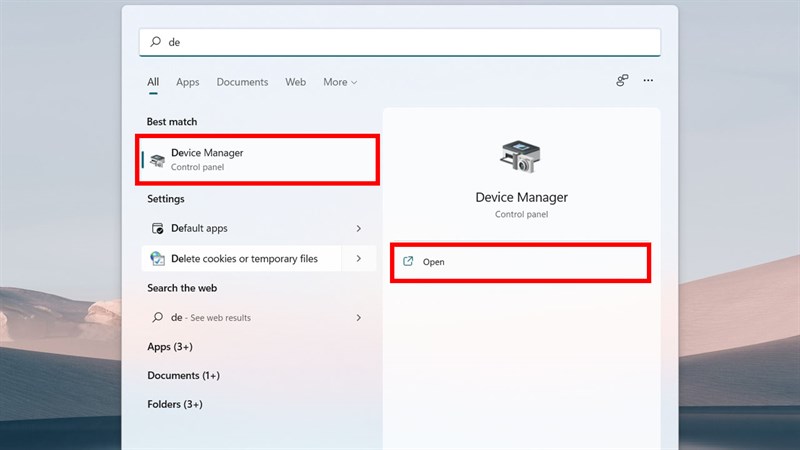Click inside the search text field
The height and width of the screenshot is (450, 800).
coord(400,42)
